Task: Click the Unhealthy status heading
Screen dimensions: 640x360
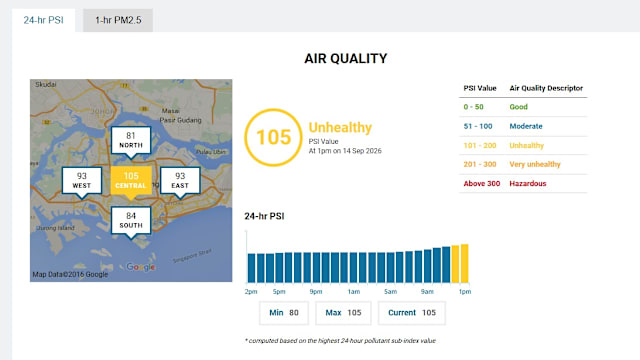Action: [x=340, y=127]
